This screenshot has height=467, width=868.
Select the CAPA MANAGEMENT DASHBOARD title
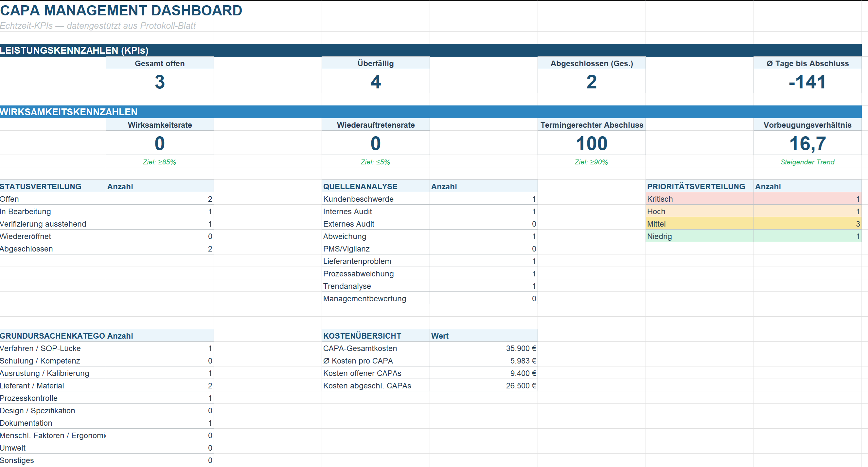[121, 10]
